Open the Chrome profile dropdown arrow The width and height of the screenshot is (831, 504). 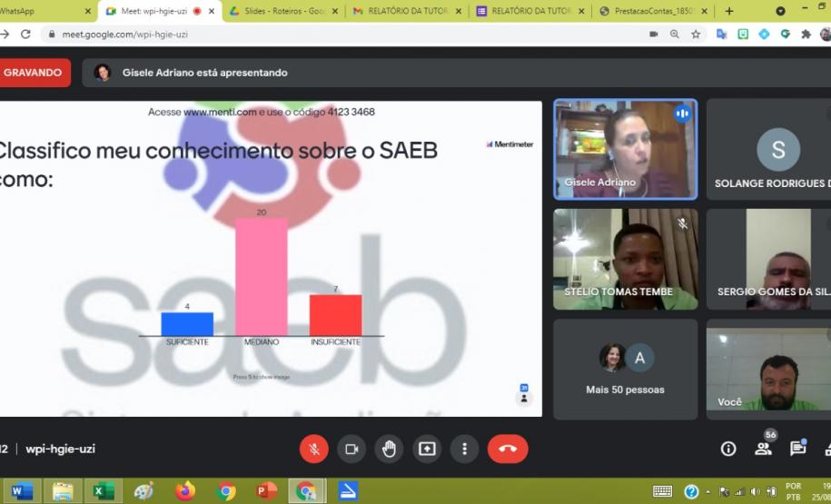tap(780, 11)
